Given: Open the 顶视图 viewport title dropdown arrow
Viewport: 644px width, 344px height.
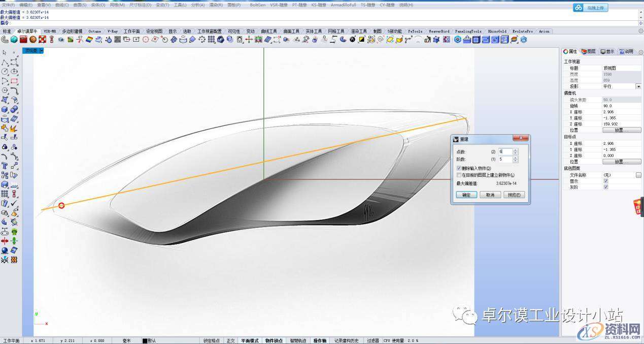Looking at the screenshot, I should coord(42,50).
